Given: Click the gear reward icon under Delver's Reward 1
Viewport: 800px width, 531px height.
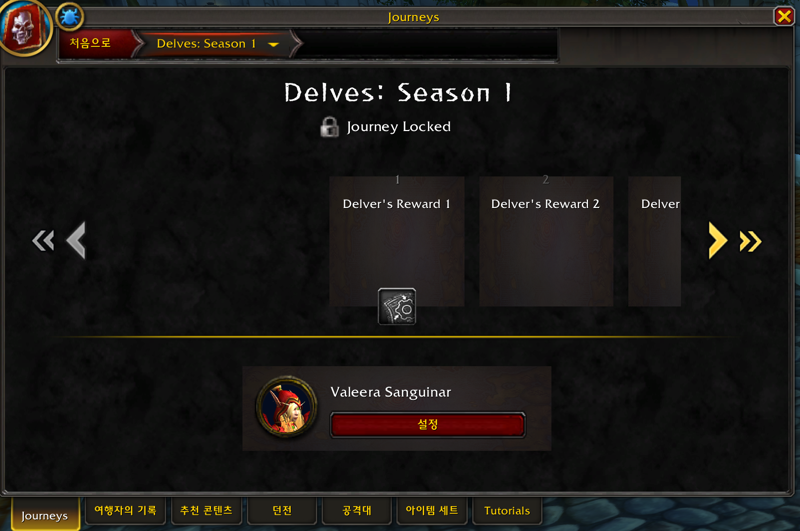Looking at the screenshot, I should coord(397,306).
